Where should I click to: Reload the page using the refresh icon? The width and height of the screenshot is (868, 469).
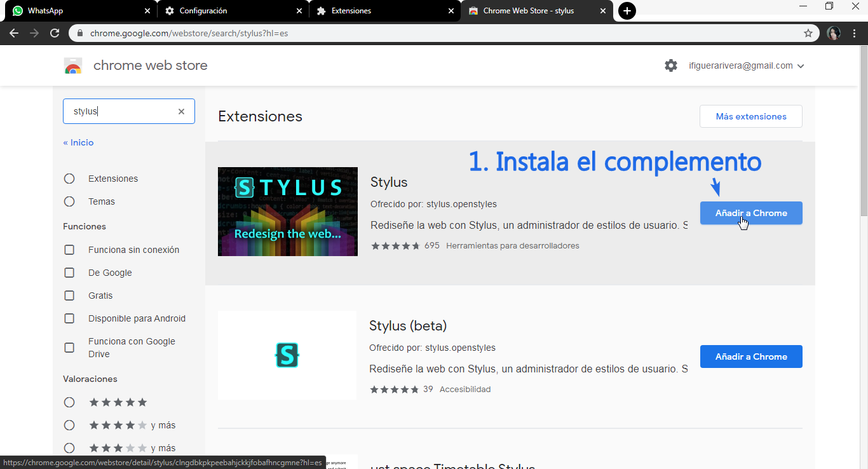[x=55, y=33]
